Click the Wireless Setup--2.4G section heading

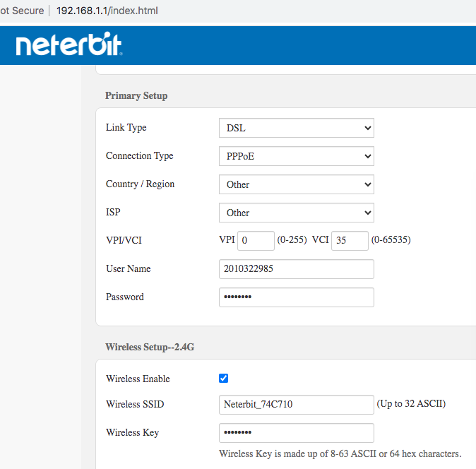(150, 347)
